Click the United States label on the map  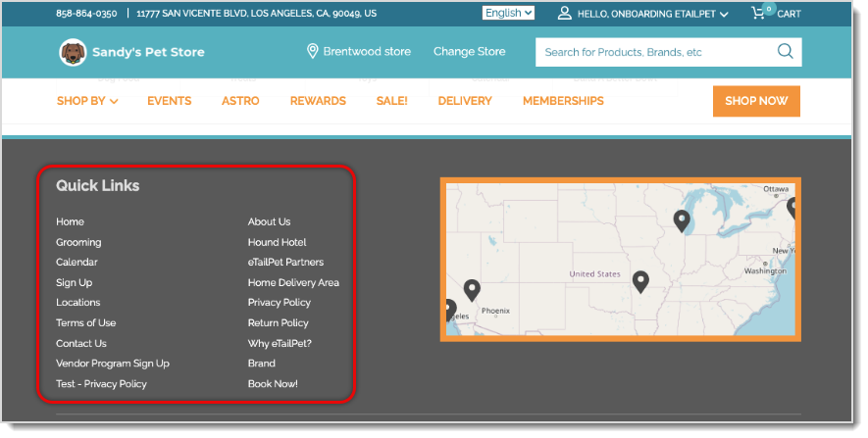coord(594,273)
